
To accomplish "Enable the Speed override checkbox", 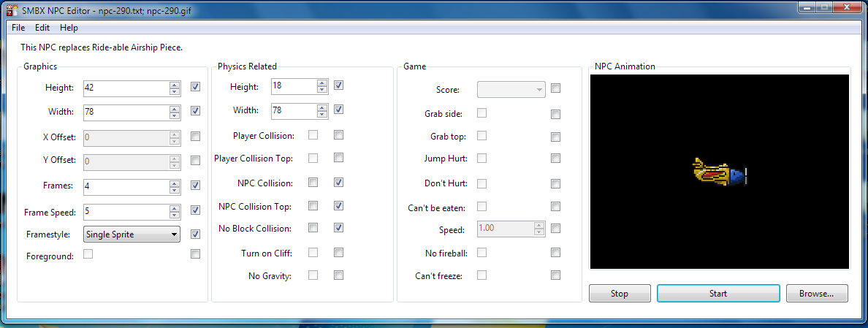I will click(x=556, y=228).
